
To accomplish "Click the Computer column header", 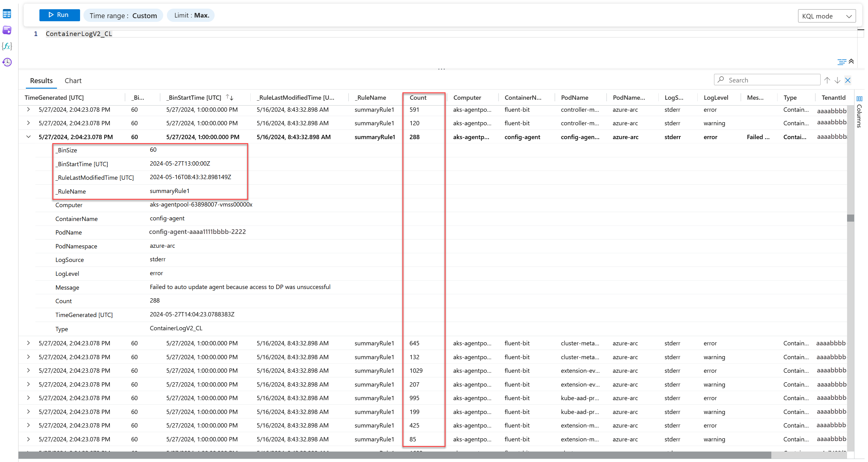I will [x=467, y=98].
